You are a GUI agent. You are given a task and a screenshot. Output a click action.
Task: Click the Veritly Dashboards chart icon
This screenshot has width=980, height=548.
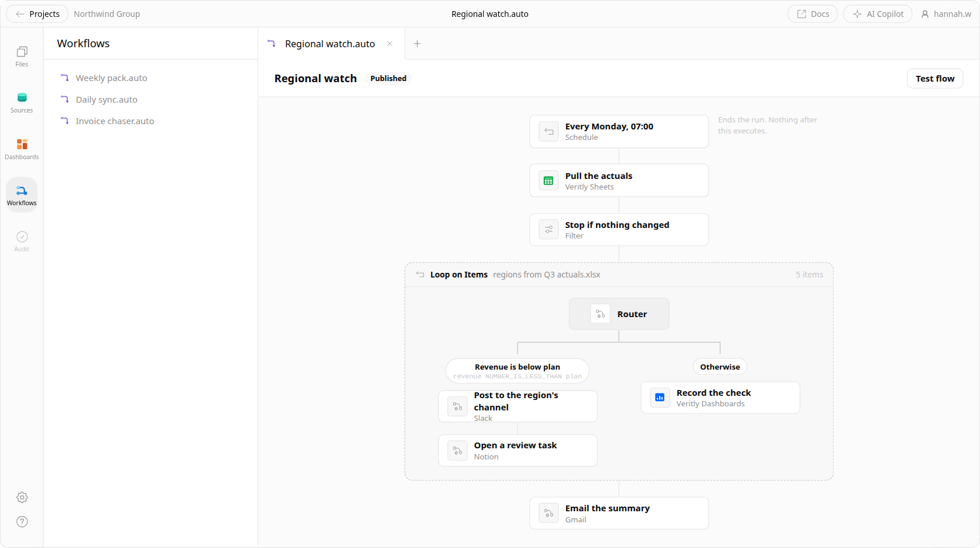pyautogui.click(x=660, y=398)
